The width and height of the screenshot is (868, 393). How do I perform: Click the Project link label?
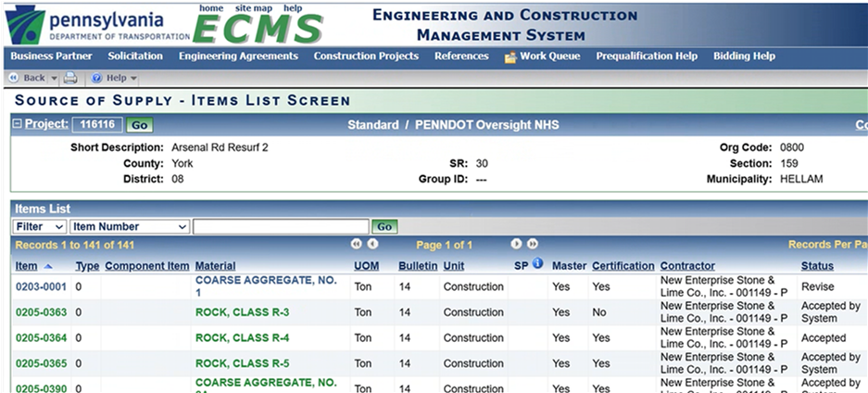click(46, 124)
